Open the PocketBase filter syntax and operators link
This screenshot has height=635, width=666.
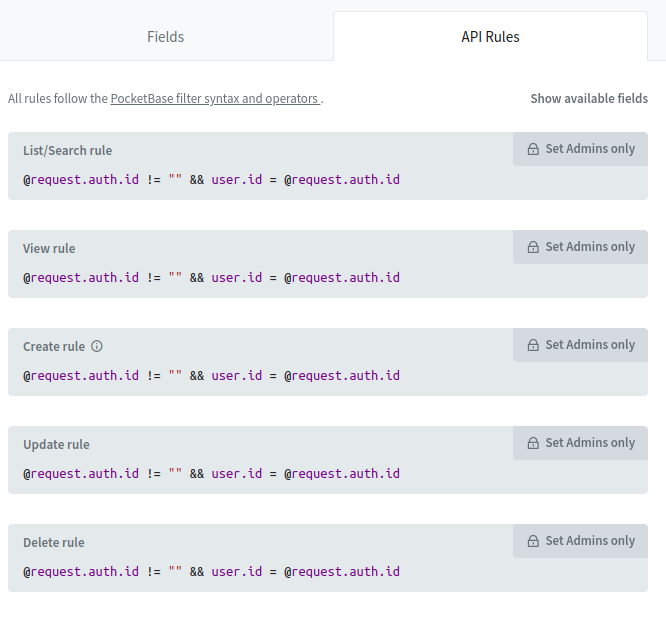(x=215, y=99)
